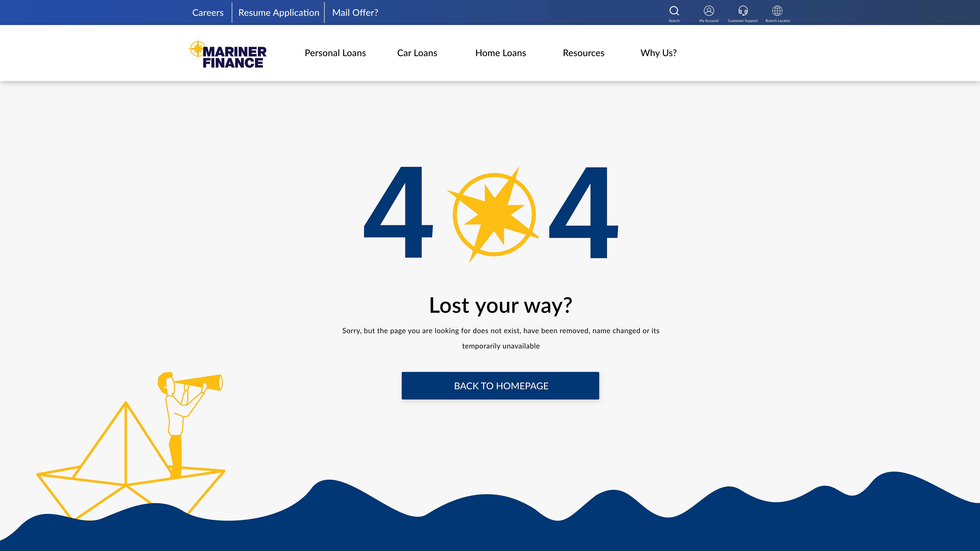The image size is (980, 551).
Task: Click the Customer Support headset icon
Action: click(743, 11)
